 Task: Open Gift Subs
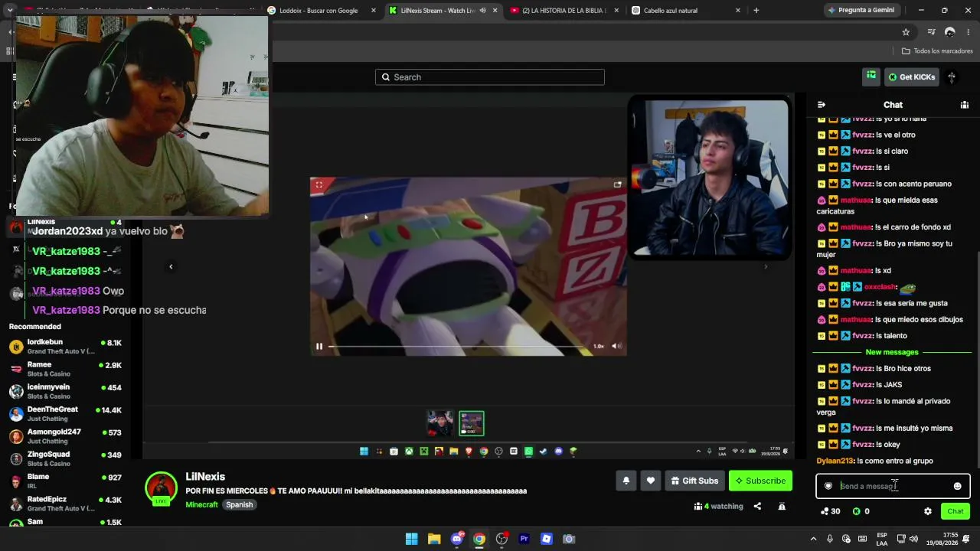[x=694, y=481]
